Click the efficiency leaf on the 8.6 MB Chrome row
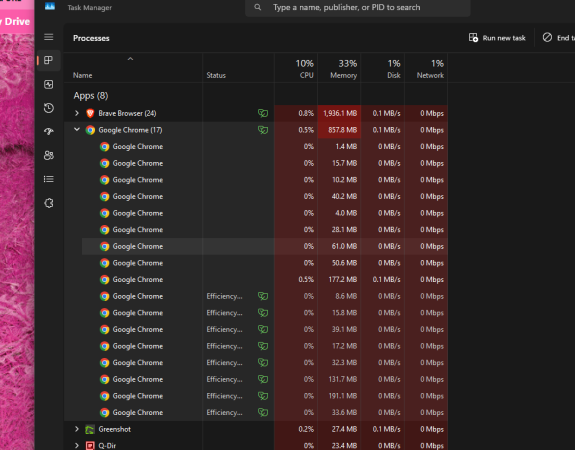Image resolution: width=575 pixels, height=450 pixels. tap(263, 296)
